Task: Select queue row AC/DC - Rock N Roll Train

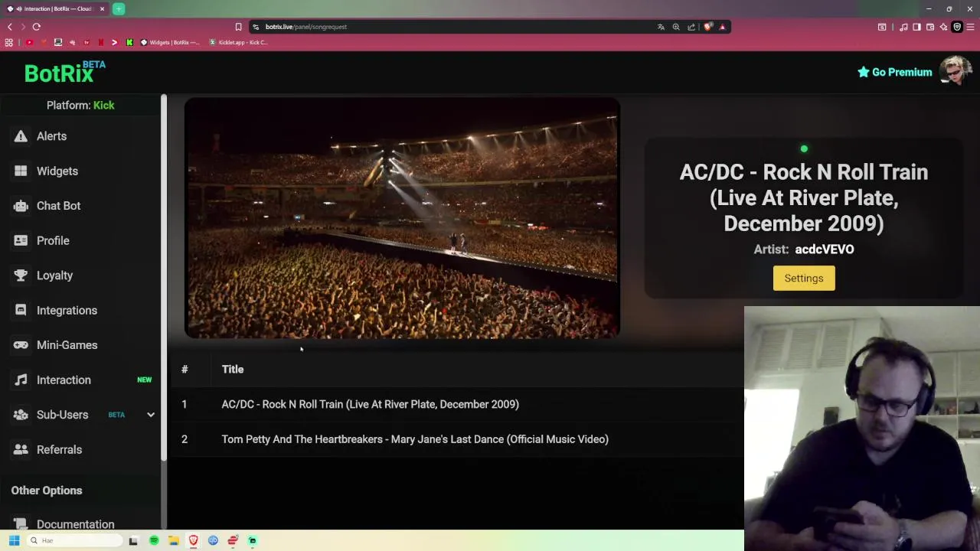Action: click(456, 404)
